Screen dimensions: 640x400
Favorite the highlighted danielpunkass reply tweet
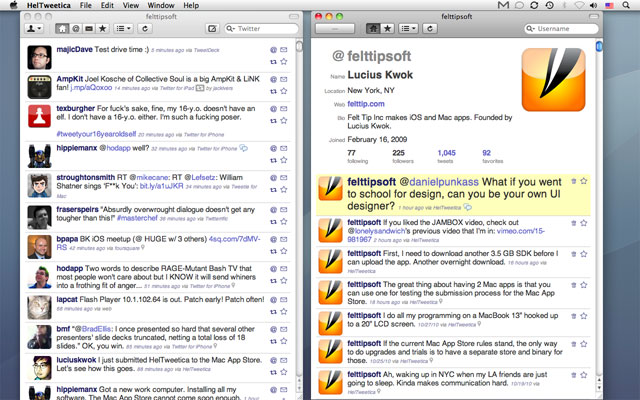coord(584,181)
